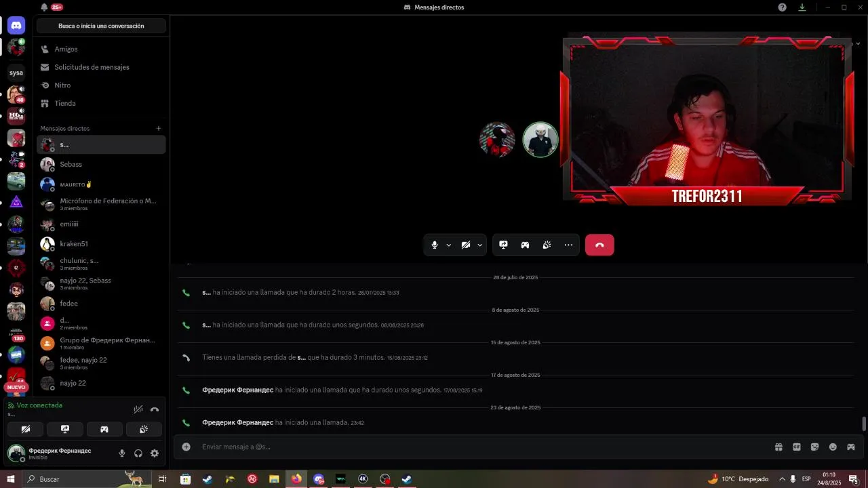Click the Windows taskbar Buscar search box
This screenshot has width=868, height=488.
pyautogui.click(x=88, y=479)
